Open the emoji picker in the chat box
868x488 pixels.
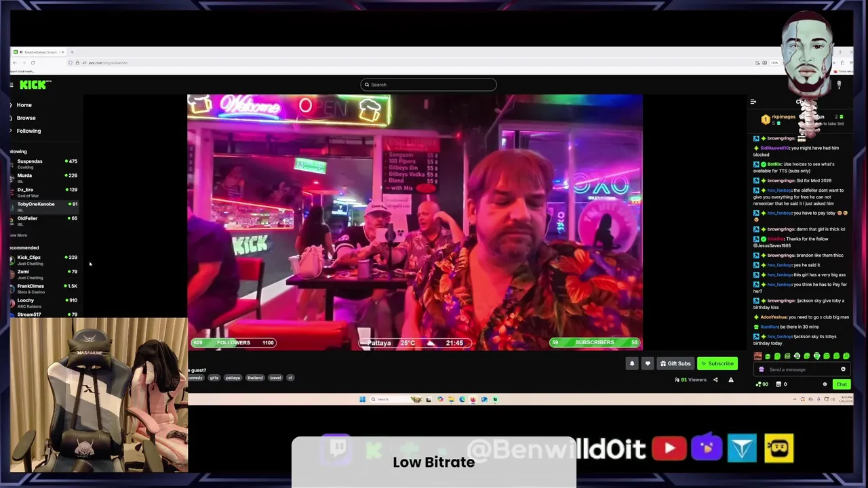(843, 369)
